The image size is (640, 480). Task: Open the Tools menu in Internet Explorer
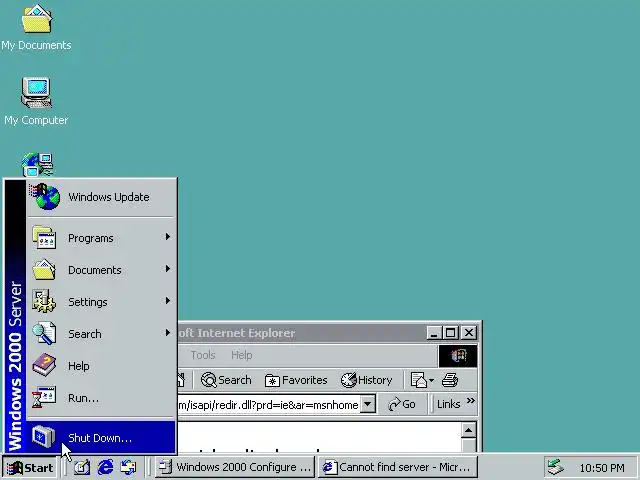[203, 355]
